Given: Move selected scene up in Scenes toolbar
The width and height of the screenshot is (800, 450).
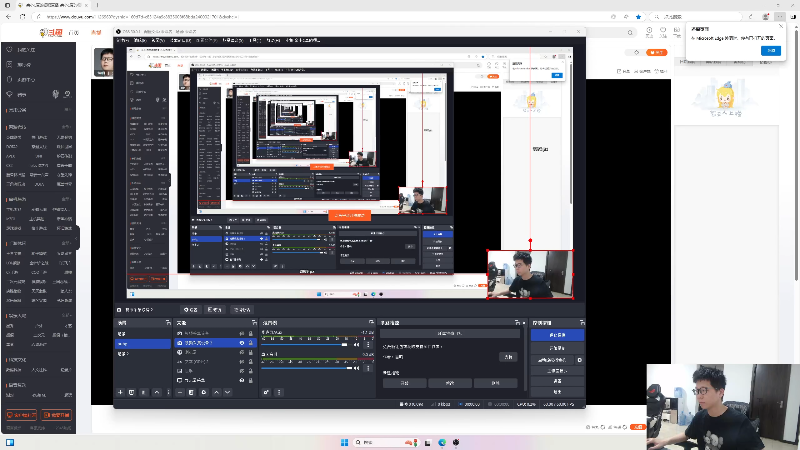Looking at the screenshot, I should [x=157, y=392].
